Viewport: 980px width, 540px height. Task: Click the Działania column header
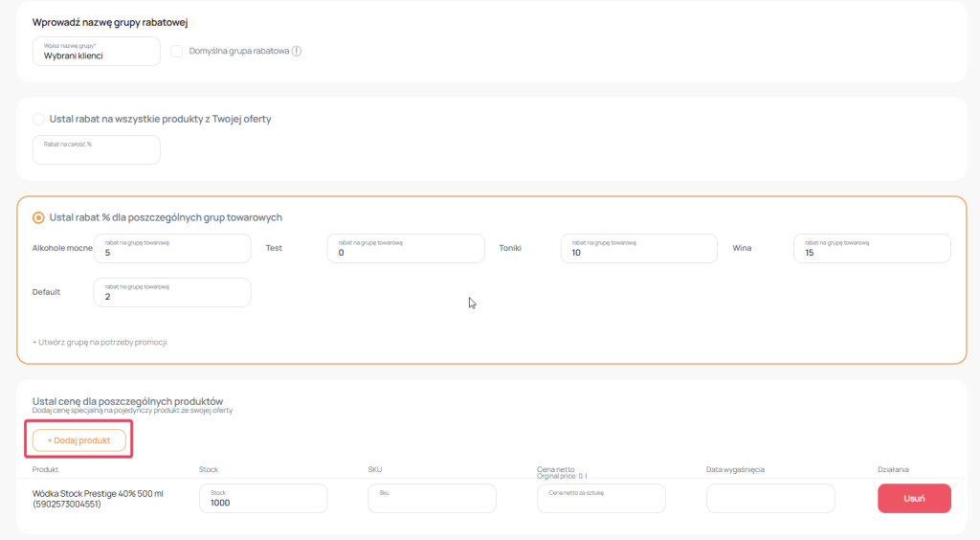point(892,469)
